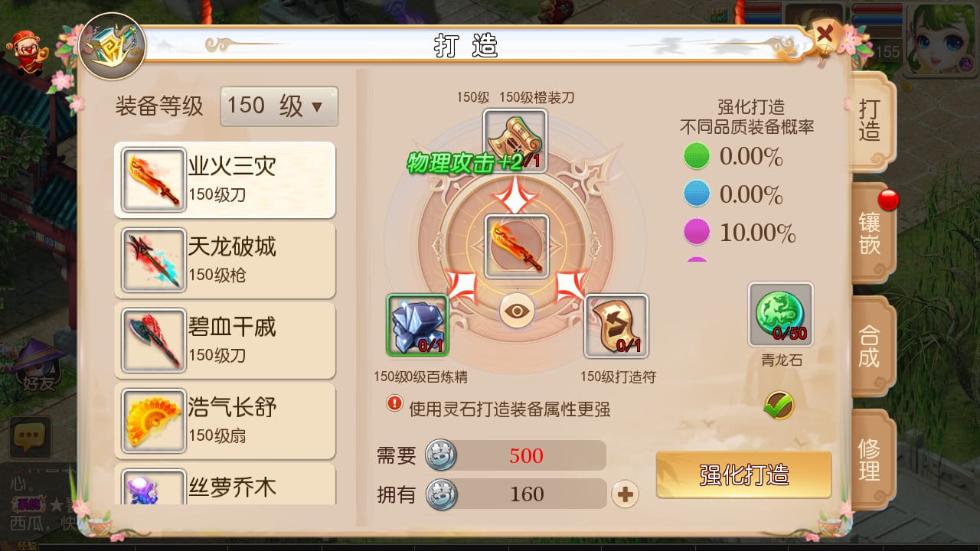
Task: Click the 150级打造符 scroll slot
Action: pos(616,326)
